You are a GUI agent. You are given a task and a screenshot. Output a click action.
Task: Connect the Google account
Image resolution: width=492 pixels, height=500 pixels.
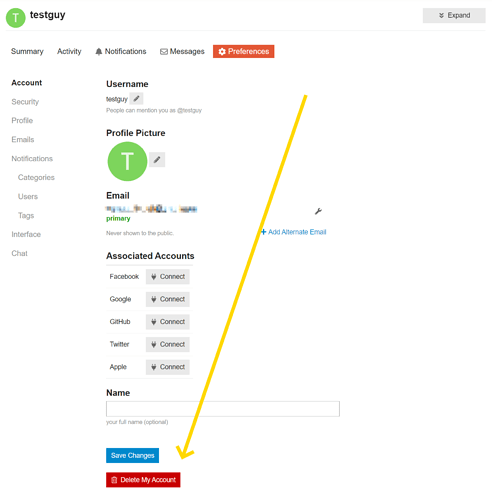(x=168, y=299)
